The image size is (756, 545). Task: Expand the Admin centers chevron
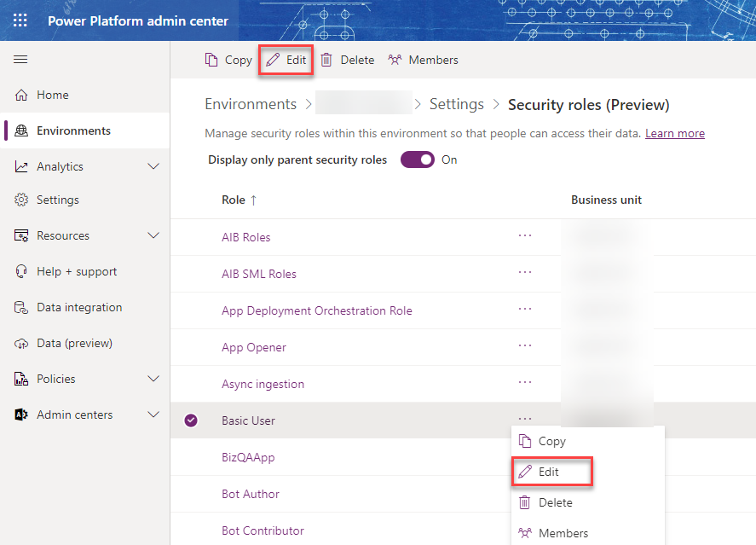pos(153,415)
